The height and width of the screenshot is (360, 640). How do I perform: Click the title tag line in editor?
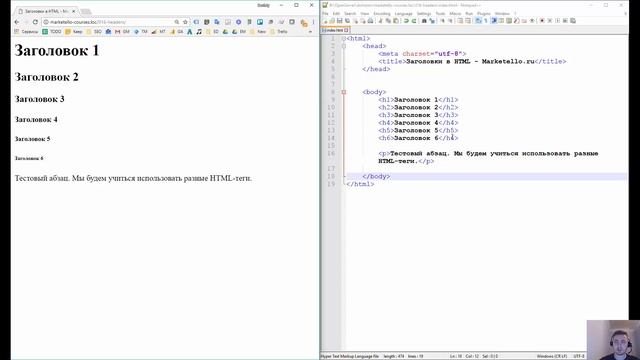tap(472, 61)
